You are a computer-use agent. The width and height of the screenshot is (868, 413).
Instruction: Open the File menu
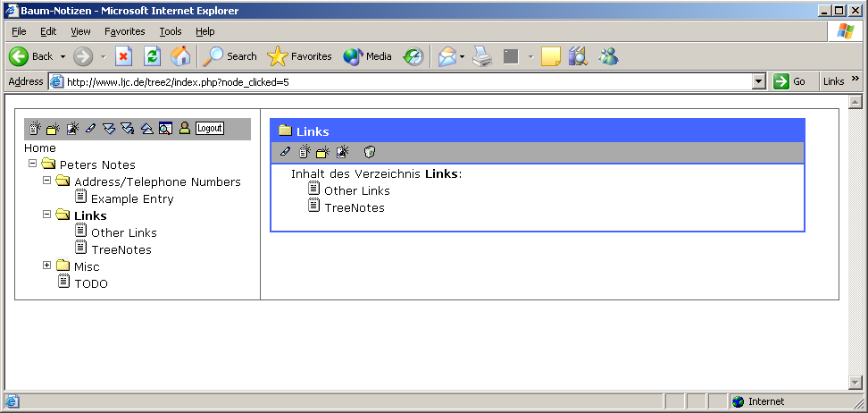(x=19, y=31)
